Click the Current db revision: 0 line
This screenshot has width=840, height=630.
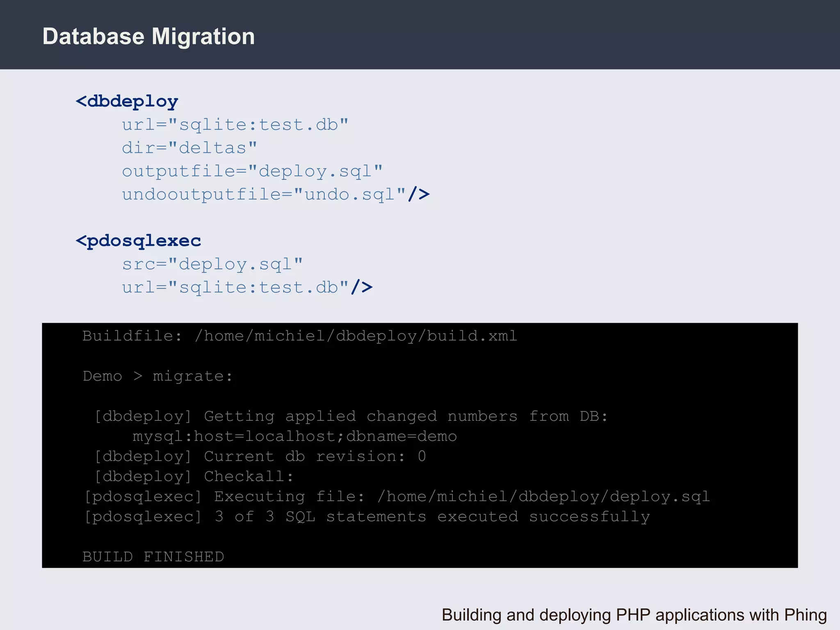pos(260,457)
